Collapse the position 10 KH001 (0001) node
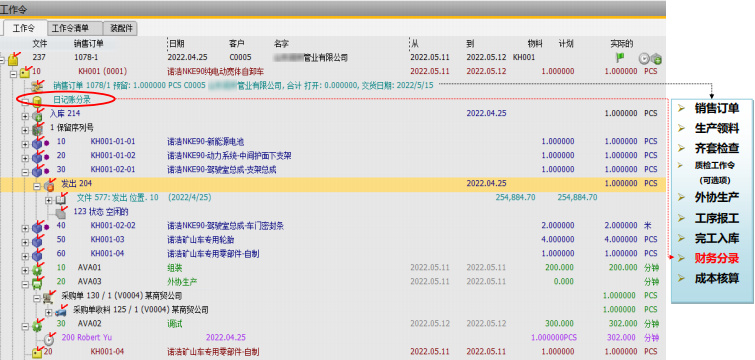The height and width of the screenshot is (360, 755). click(13, 74)
